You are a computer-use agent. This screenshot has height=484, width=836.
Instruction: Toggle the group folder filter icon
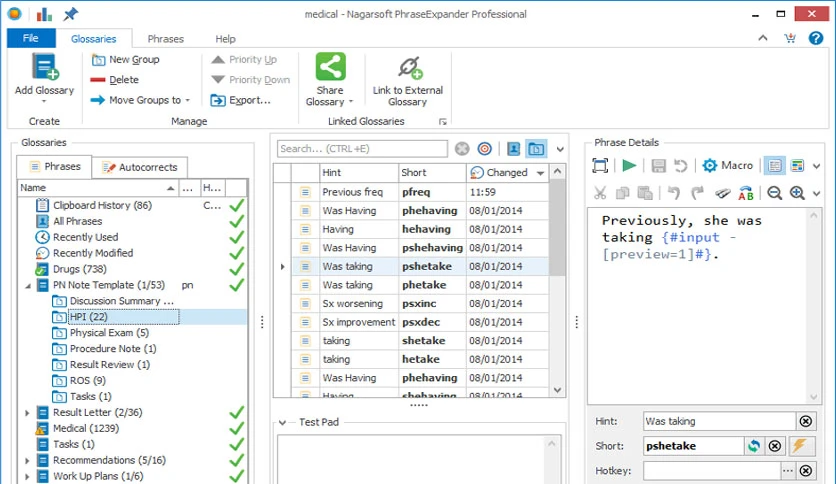click(536, 149)
